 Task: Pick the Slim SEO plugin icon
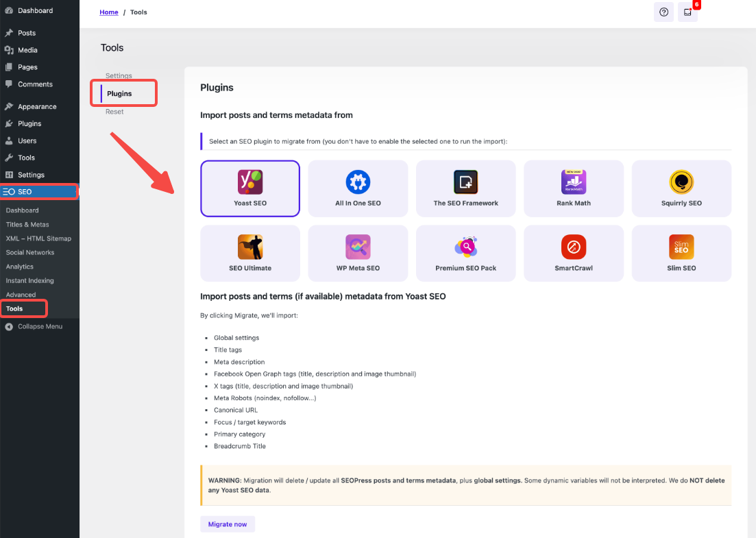(x=681, y=247)
